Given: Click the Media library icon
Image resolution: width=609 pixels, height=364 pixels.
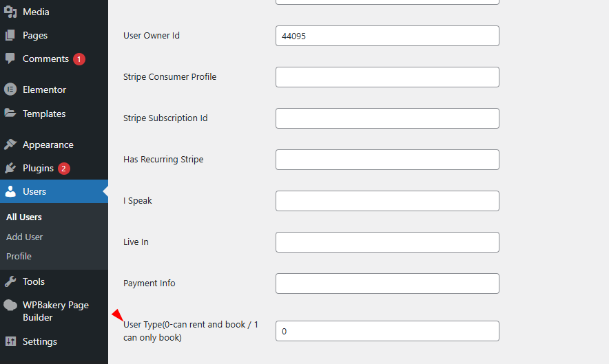Looking at the screenshot, I should [10, 12].
